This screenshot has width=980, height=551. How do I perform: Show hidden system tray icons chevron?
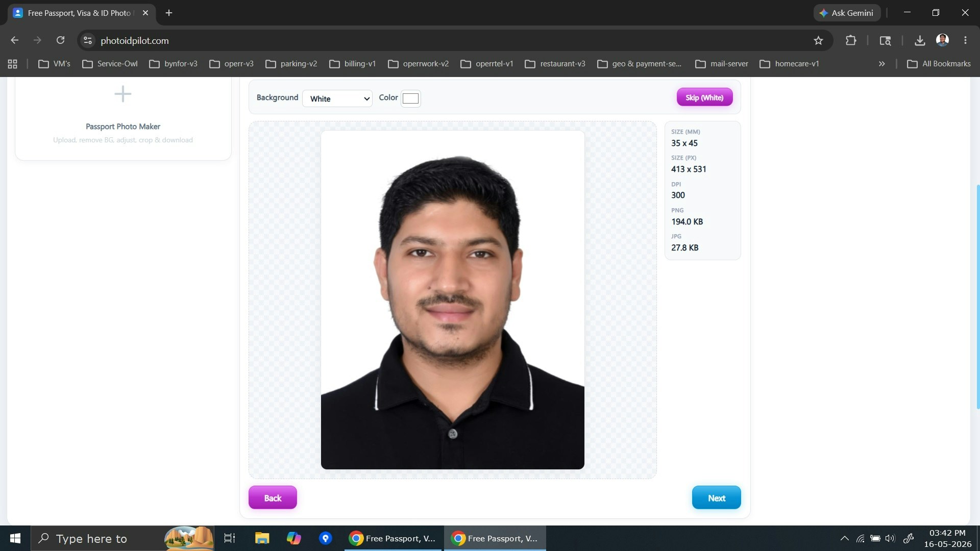pyautogui.click(x=844, y=538)
